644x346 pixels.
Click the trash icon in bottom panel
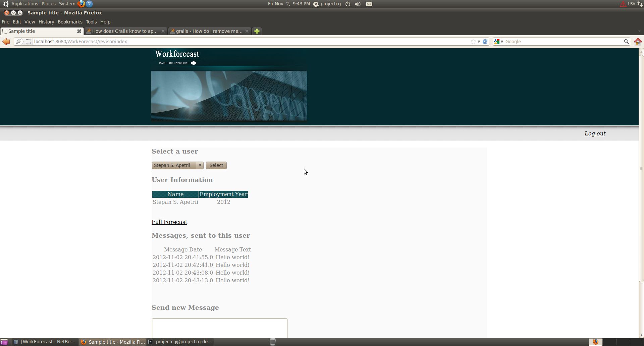(x=273, y=342)
